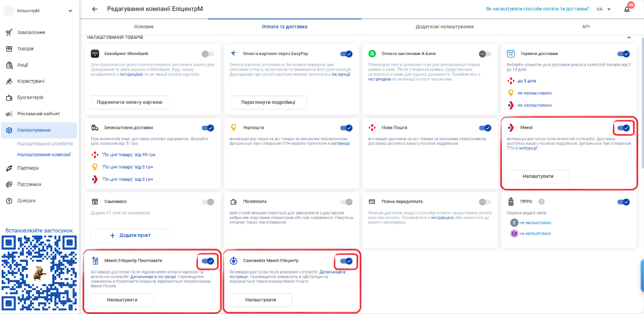Screen dimensions: 644x314
Task: Click the Нова Пошта red logo card icon
Action: (372, 127)
